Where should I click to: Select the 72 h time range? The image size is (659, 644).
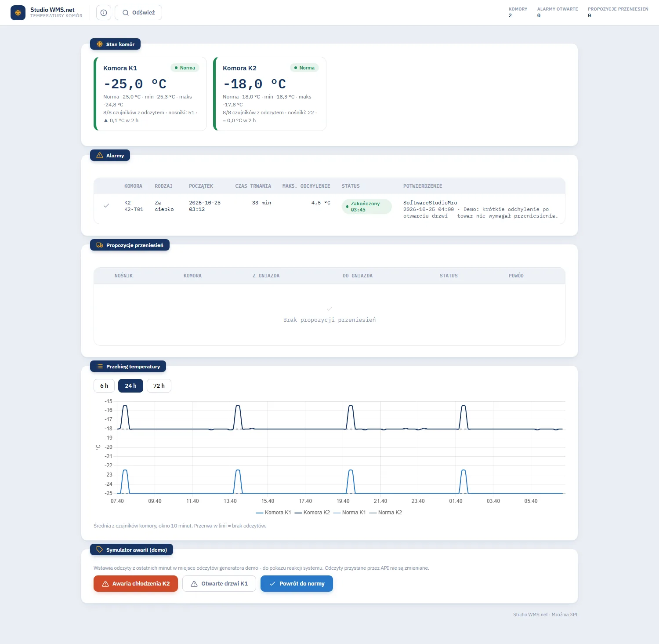(x=159, y=386)
